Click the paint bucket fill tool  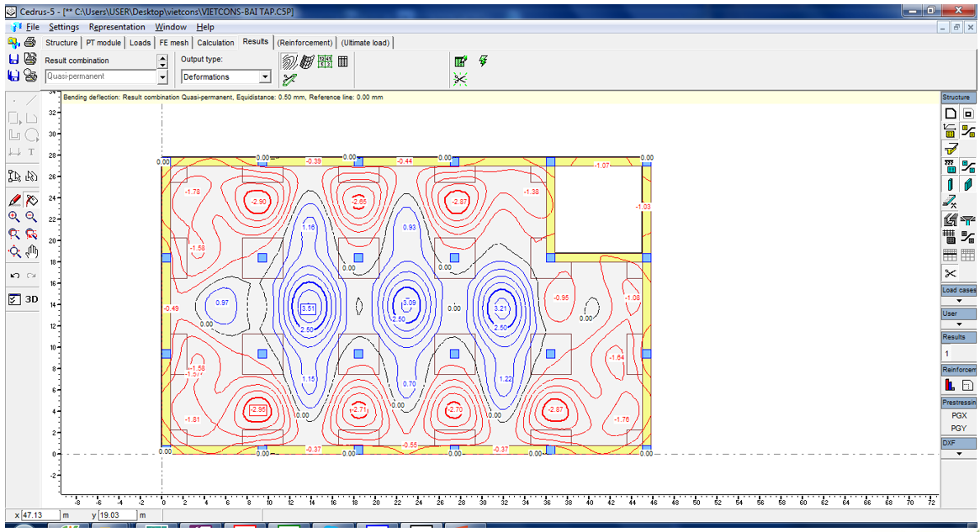tap(31, 200)
